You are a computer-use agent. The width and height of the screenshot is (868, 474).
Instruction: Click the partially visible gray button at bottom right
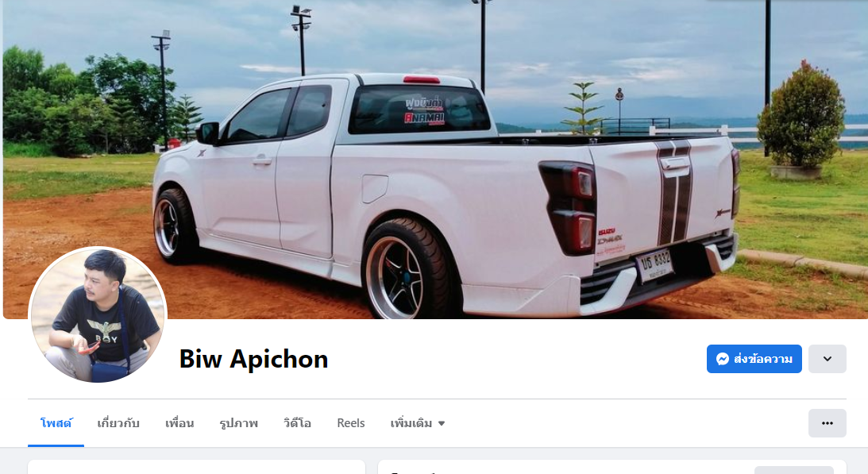[x=794, y=470]
